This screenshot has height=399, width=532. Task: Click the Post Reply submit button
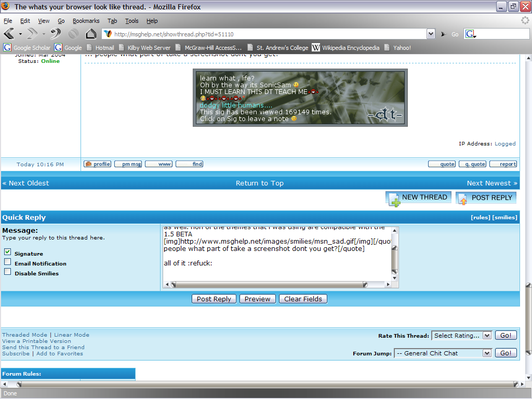(x=214, y=299)
